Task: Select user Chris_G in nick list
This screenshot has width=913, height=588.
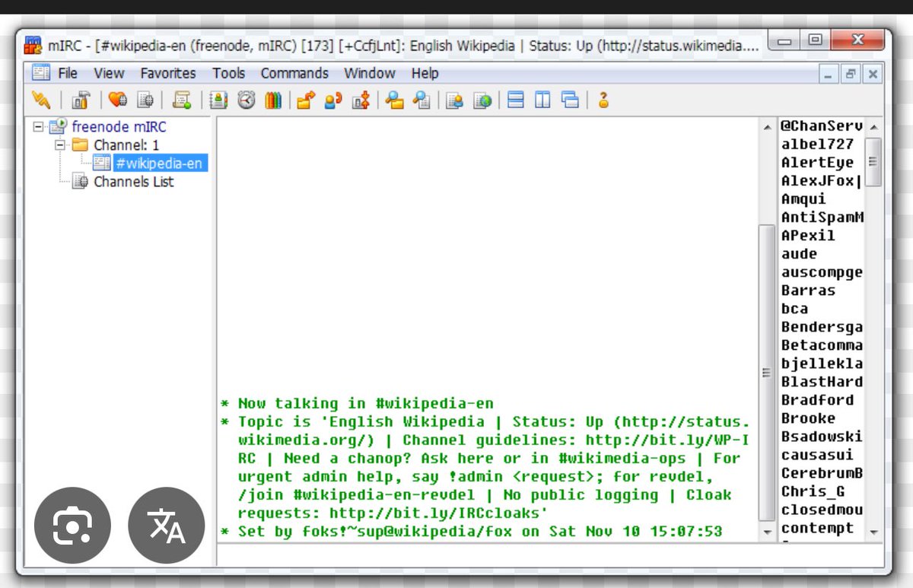Action: click(x=813, y=491)
